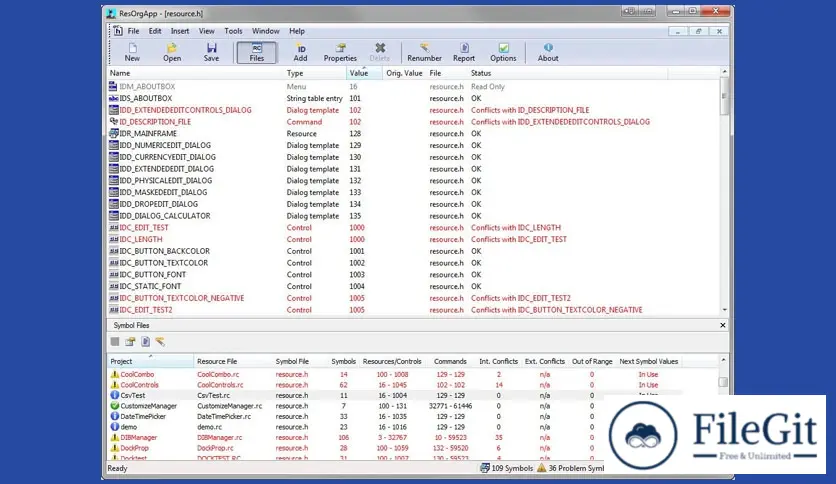Click scroll-up arrow of Symbol Files list scrollbar

[723, 360]
